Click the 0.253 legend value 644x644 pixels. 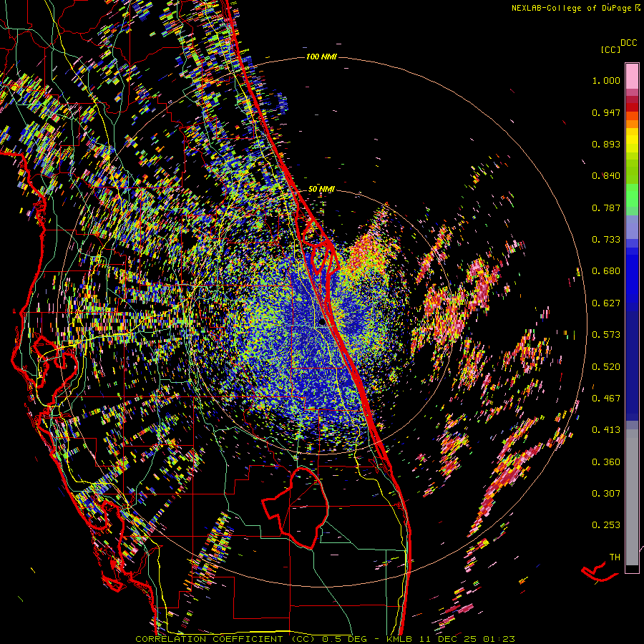[x=606, y=525]
